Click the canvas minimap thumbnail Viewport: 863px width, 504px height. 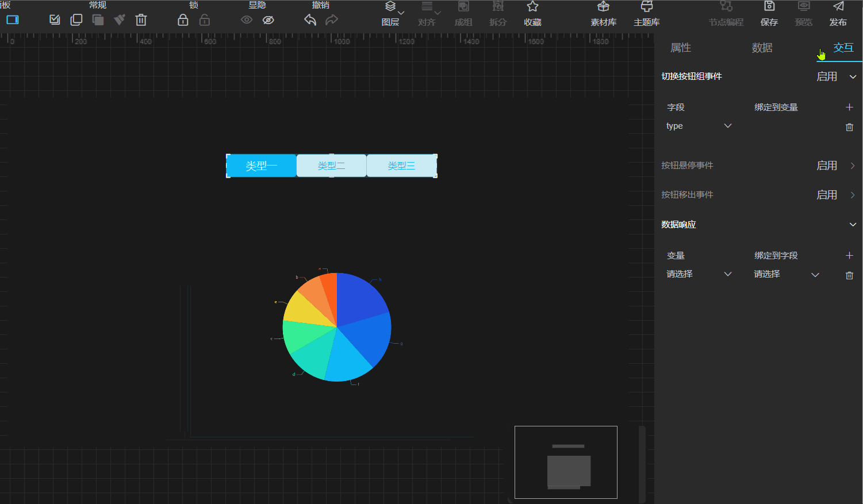coord(566,462)
